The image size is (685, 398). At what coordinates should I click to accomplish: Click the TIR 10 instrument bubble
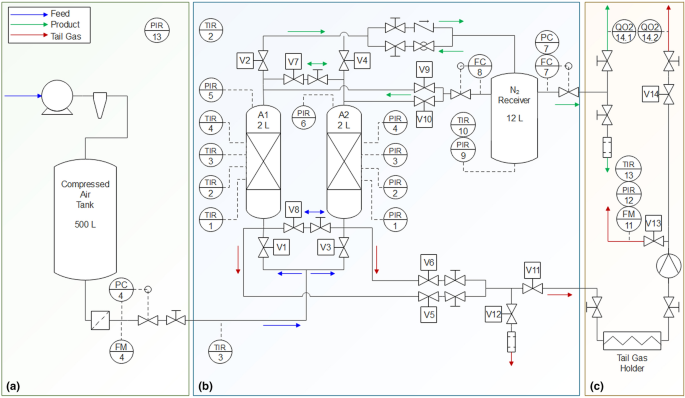463,125
